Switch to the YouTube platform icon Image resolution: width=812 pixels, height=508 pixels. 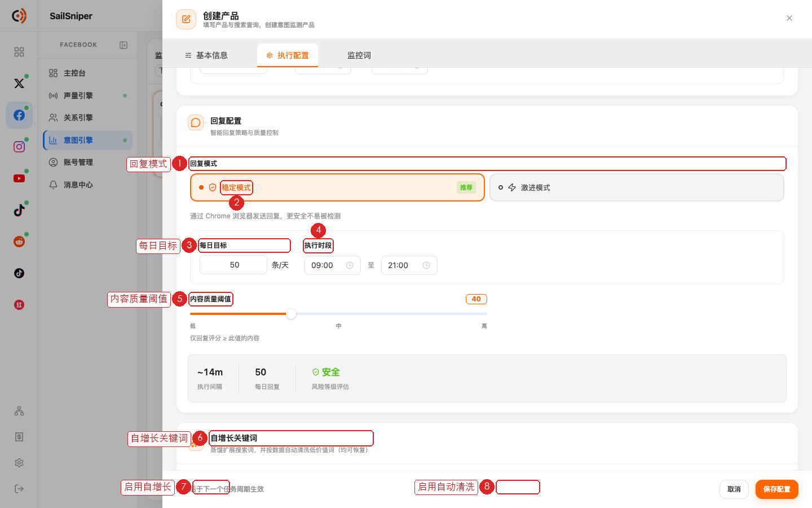click(19, 178)
